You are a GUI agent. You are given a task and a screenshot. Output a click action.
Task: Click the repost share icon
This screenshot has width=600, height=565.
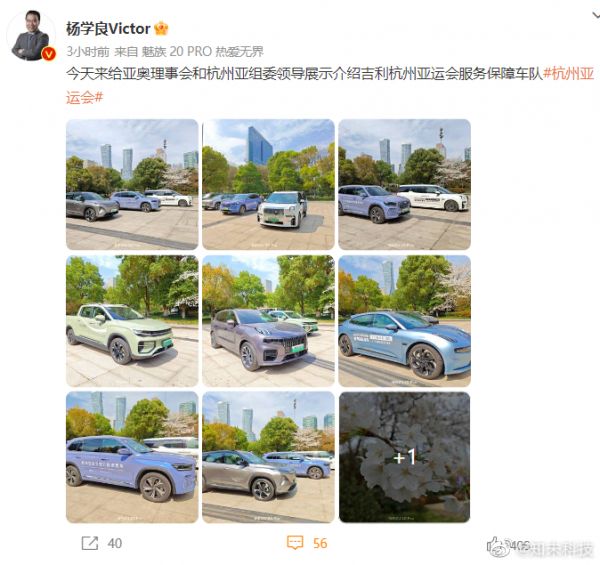[90, 543]
